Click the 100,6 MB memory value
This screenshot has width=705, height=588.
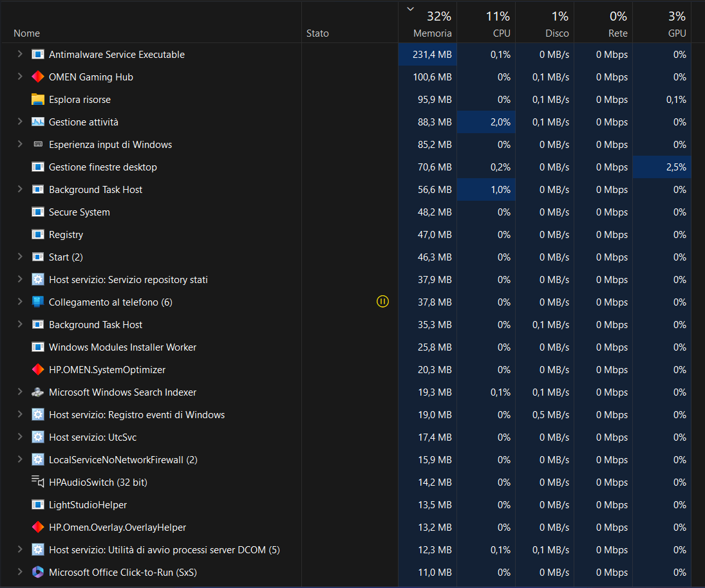432,77
